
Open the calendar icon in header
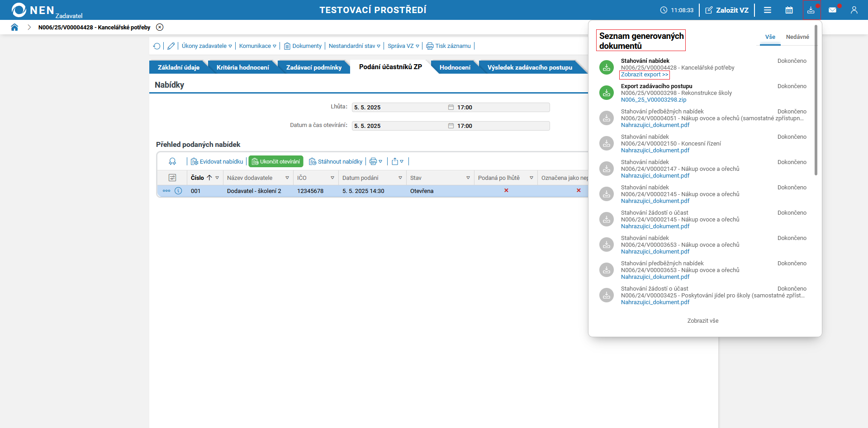789,10
